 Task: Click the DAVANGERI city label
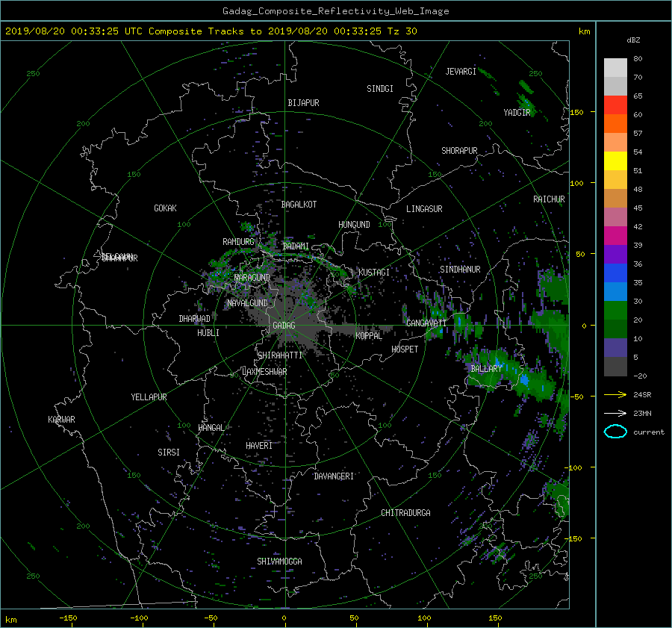[334, 476]
